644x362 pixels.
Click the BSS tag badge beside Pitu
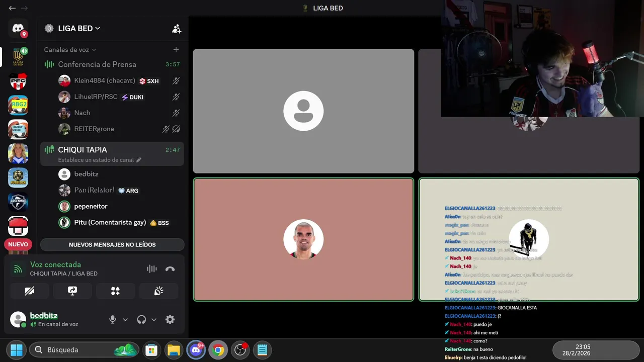tap(159, 223)
